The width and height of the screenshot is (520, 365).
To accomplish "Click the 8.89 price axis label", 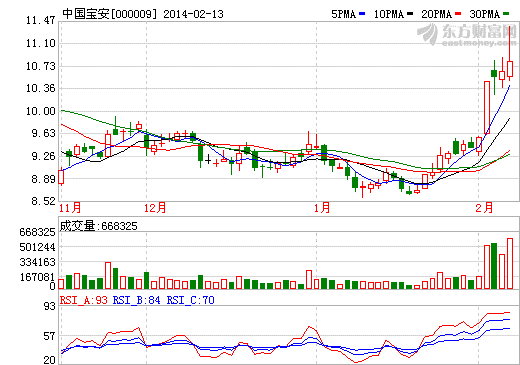I will pyautogui.click(x=43, y=179).
